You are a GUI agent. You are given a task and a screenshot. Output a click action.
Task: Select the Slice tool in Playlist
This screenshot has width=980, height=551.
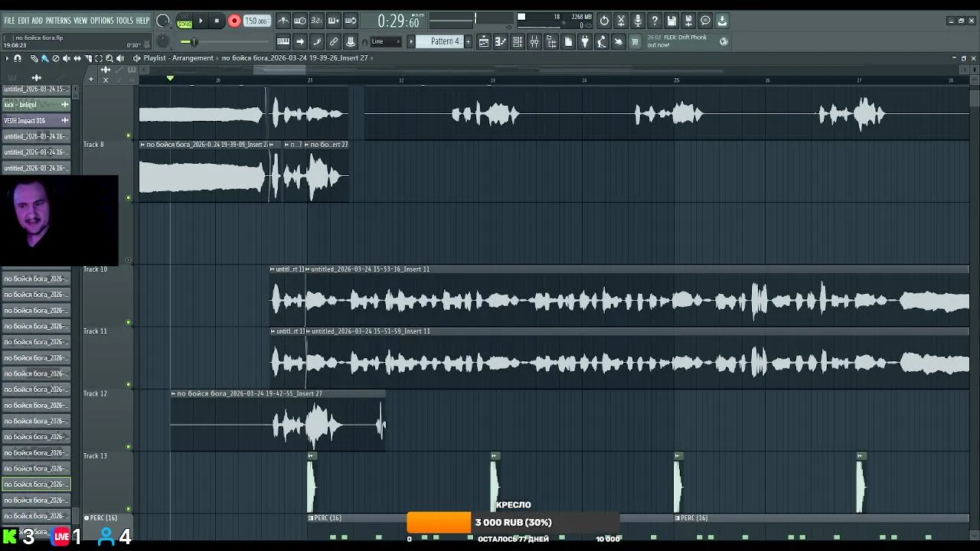point(87,58)
